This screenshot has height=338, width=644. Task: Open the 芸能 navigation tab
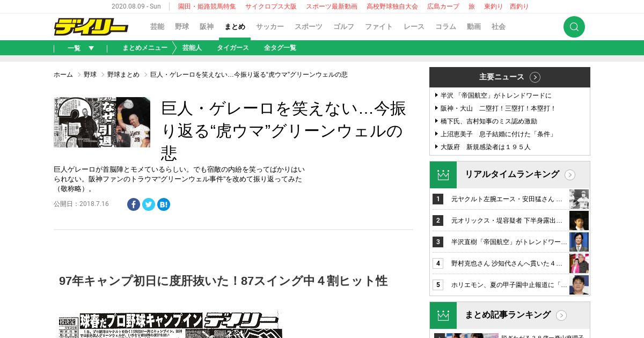157,27
